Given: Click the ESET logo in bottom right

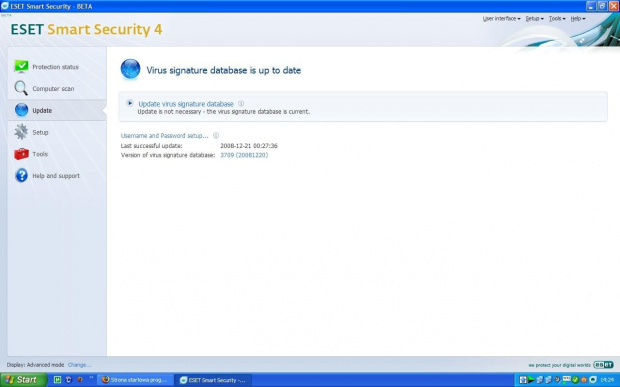Looking at the screenshot, I should pos(603,365).
